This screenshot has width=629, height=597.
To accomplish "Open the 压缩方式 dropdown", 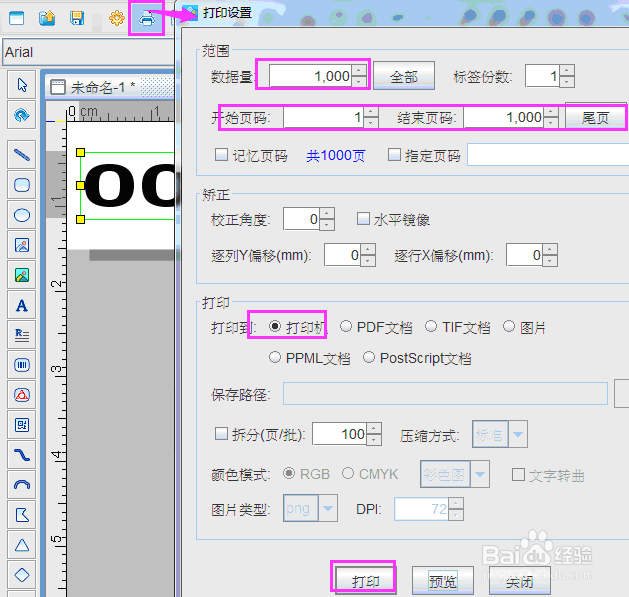I will pos(517,434).
